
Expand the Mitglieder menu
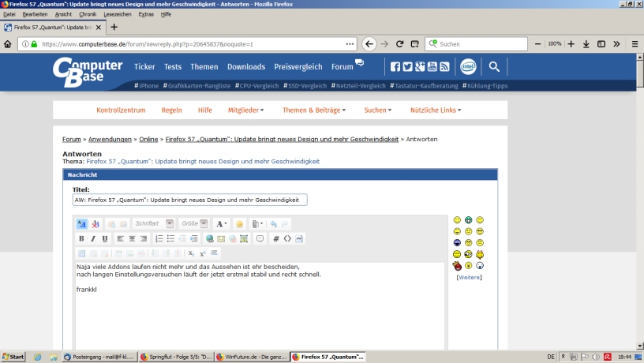[245, 110]
